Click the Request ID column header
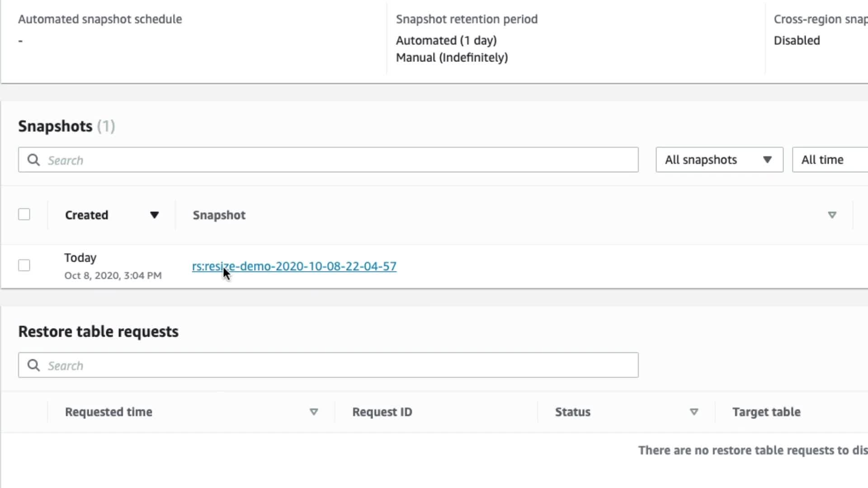The image size is (868, 488). 382,412
